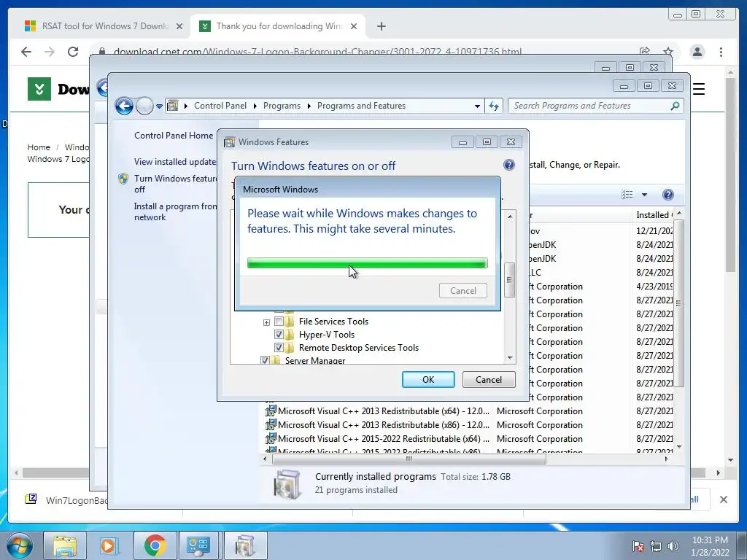The height and width of the screenshot is (560, 747).
Task: Toggle Server Manager checkbox
Action: [x=265, y=360]
